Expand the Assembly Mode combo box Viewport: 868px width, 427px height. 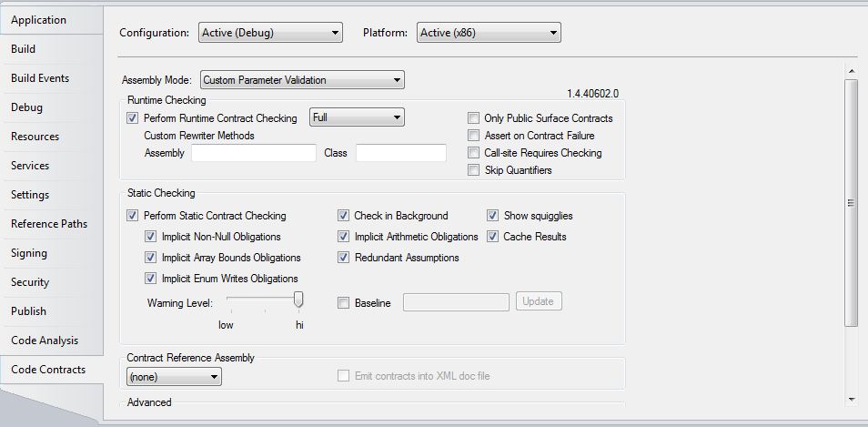click(x=302, y=80)
